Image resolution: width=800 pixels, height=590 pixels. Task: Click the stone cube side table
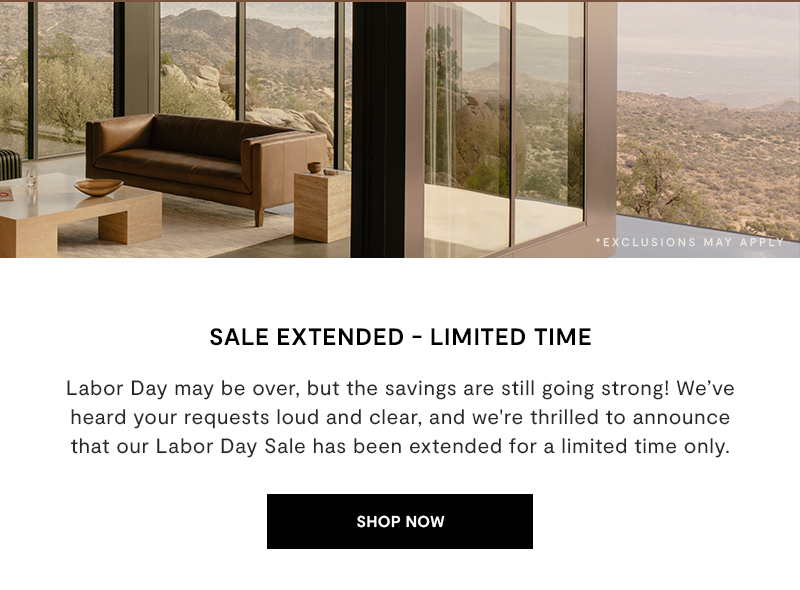tap(322, 206)
